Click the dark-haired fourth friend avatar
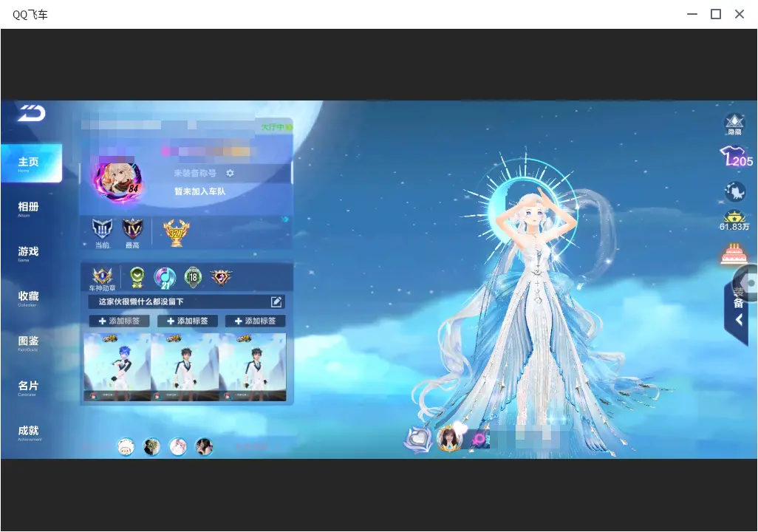The image size is (758, 532). click(x=204, y=447)
